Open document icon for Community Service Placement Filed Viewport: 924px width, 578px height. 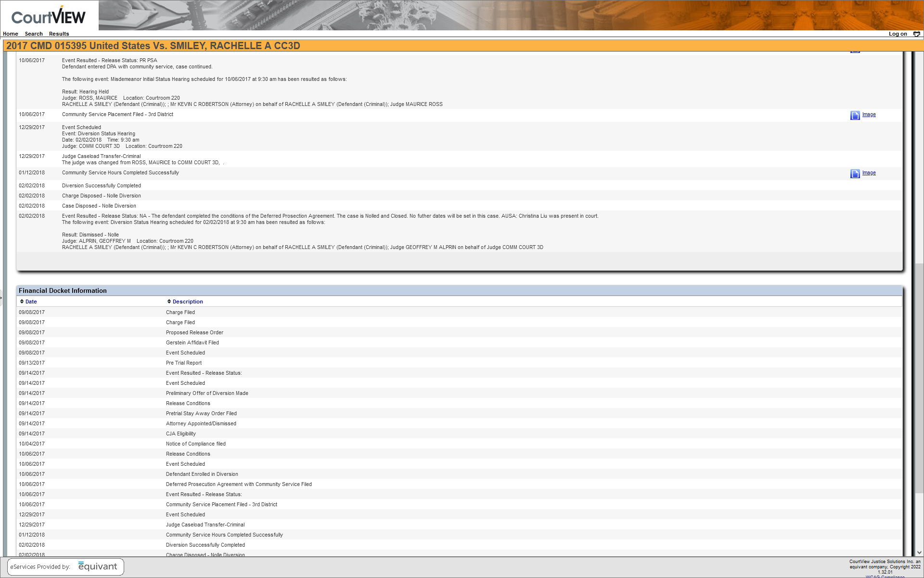tap(855, 115)
